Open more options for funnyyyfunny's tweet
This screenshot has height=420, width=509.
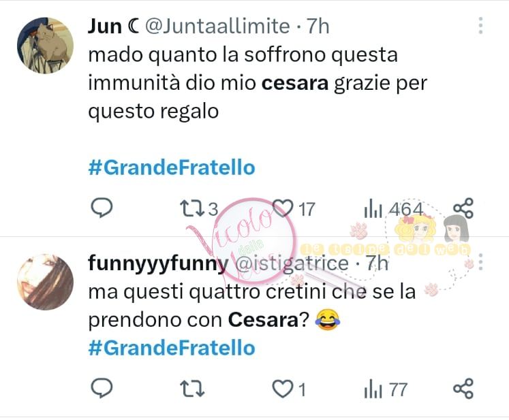(481, 262)
